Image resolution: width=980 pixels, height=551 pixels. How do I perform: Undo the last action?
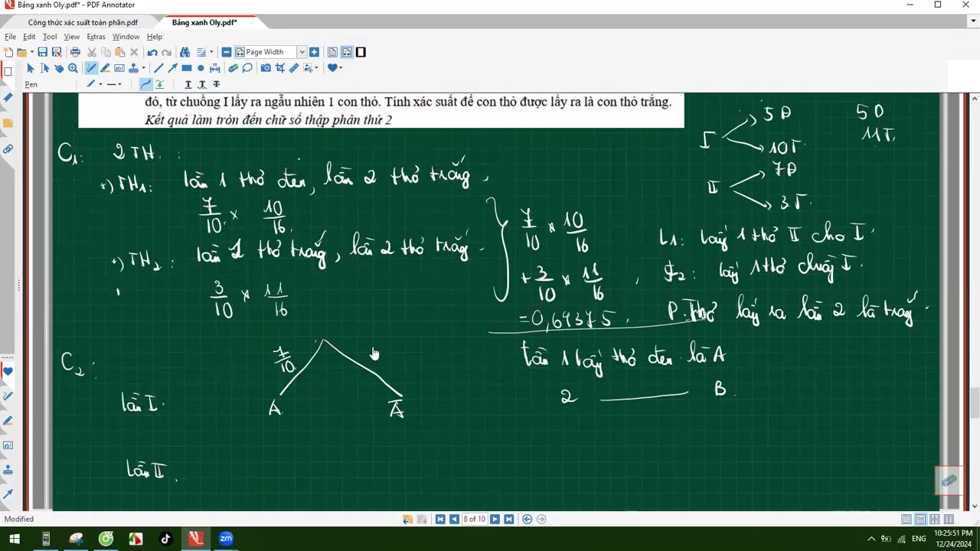[x=152, y=52]
